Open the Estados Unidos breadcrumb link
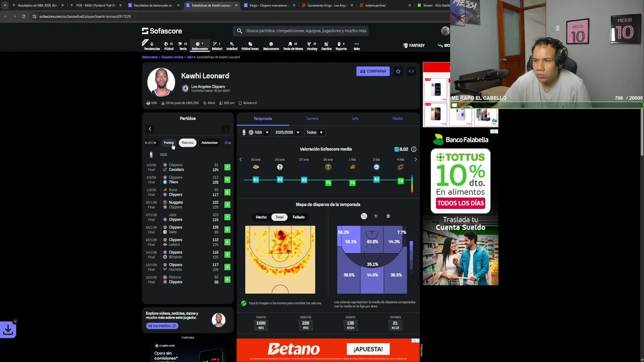The width and height of the screenshot is (644, 362). [x=172, y=57]
